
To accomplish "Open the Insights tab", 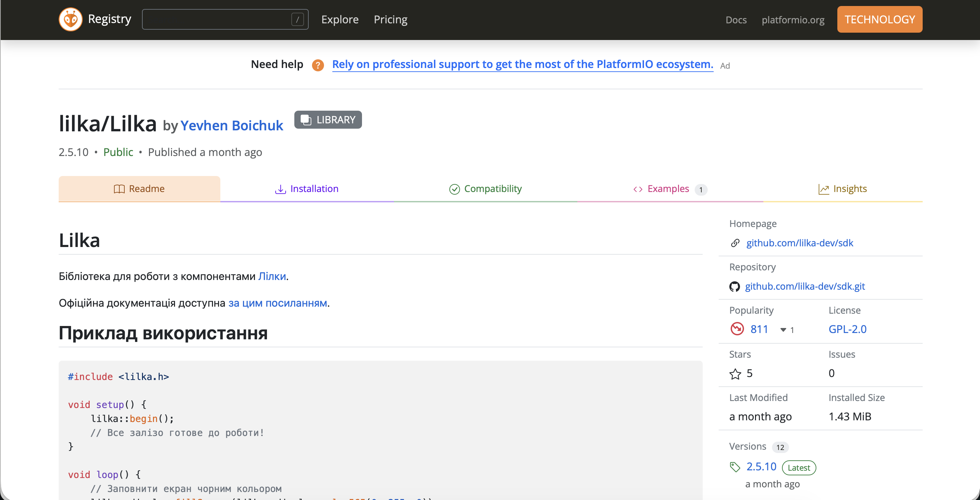I will click(x=842, y=189).
